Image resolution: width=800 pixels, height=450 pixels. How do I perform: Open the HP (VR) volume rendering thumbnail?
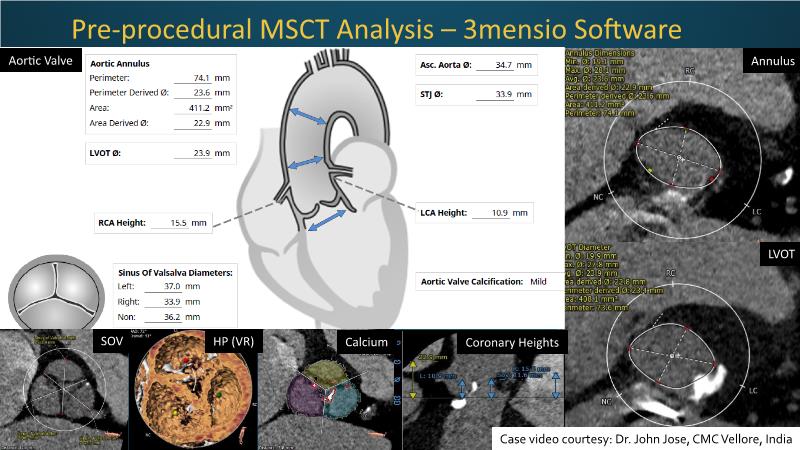[x=193, y=392]
